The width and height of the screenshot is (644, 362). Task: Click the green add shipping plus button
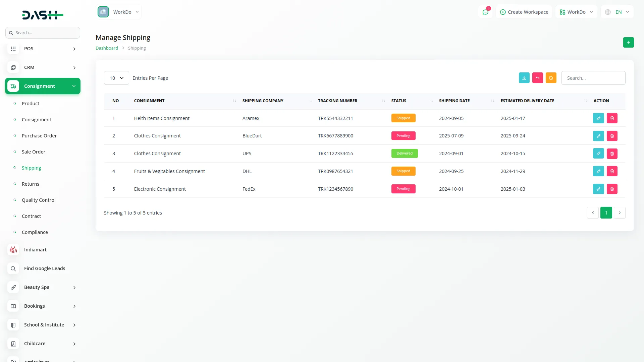628,42
